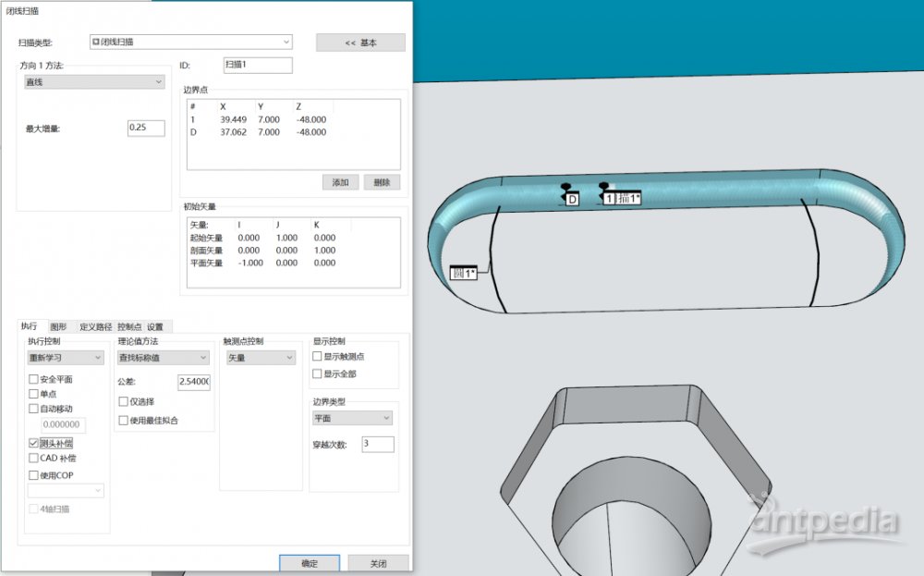Select boundary point row D in the list
924x576 pixels.
point(294,132)
